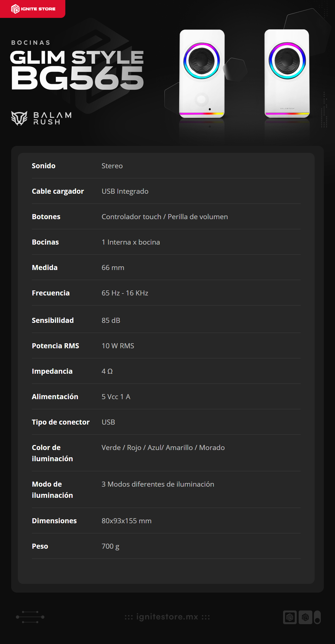Select the Cable cargador USB Integrado value

pyautogui.click(x=125, y=191)
